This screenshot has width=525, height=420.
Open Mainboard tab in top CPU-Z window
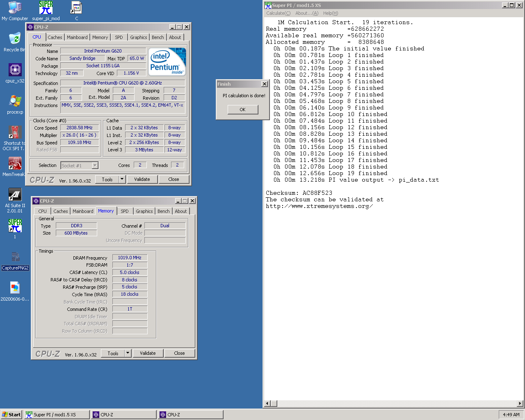point(77,37)
